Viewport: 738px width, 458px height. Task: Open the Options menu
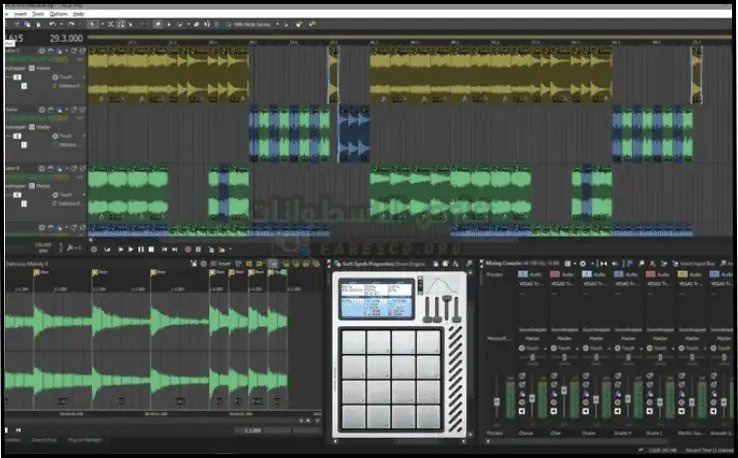(x=59, y=14)
